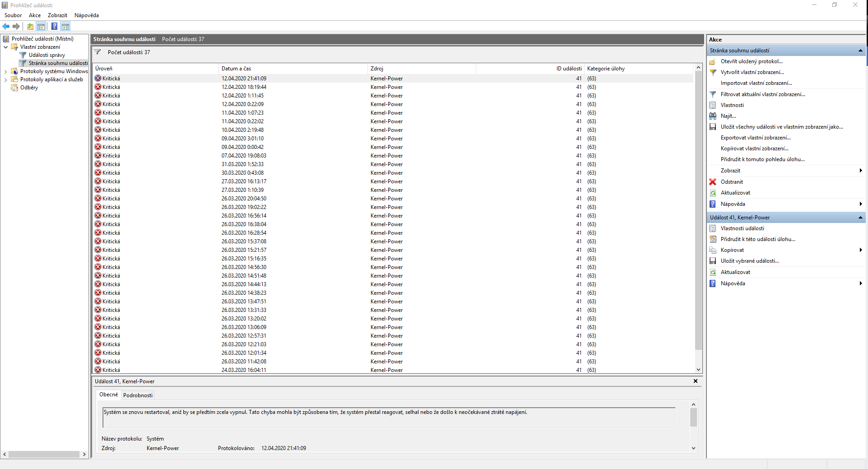Screen dimensions: 868x469
Task: Click the filter funnel icon beside Počet událostí
Action: 97,52
